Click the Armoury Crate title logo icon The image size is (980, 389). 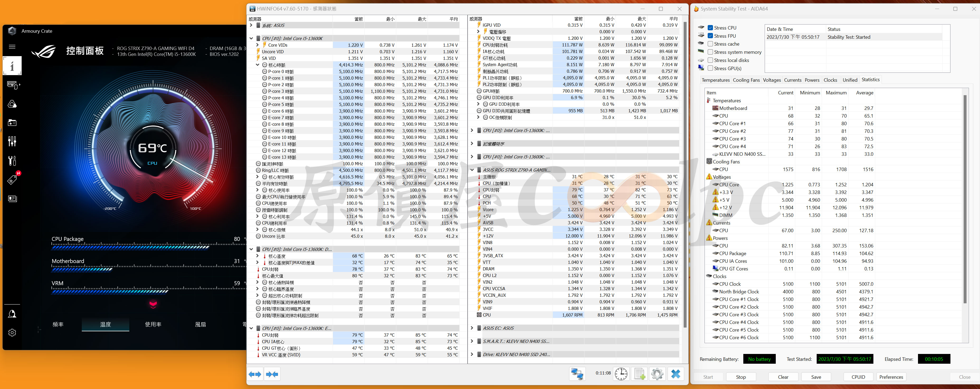pos(12,31)
